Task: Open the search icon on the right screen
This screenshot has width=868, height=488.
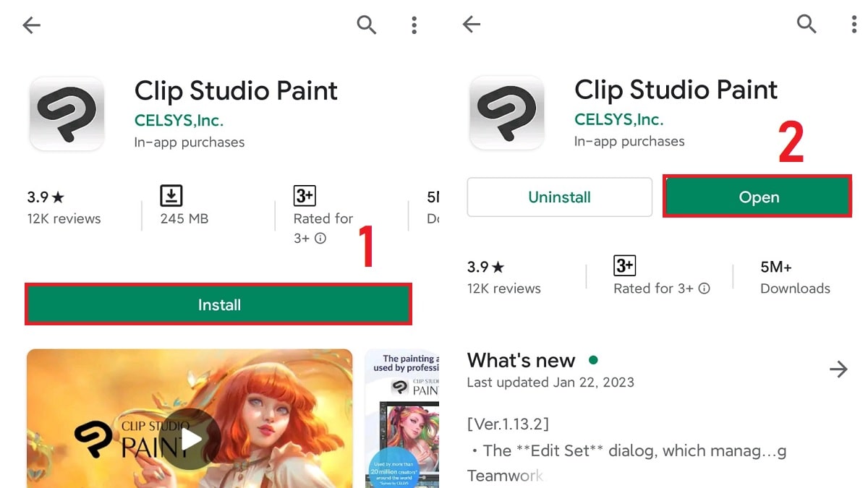Action: (807, 25)
